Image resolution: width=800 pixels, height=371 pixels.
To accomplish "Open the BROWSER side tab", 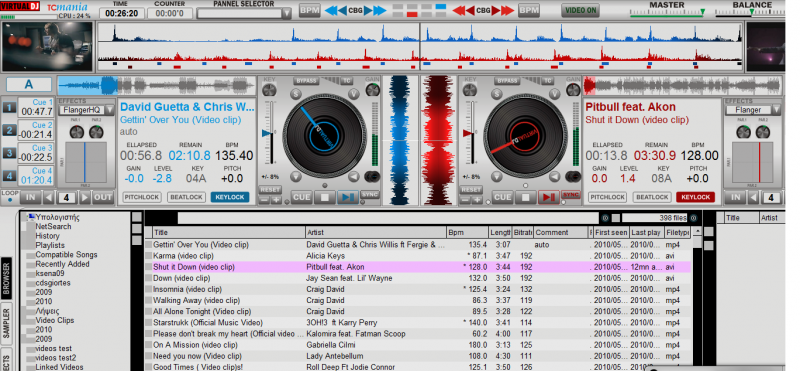I will 7,278.
